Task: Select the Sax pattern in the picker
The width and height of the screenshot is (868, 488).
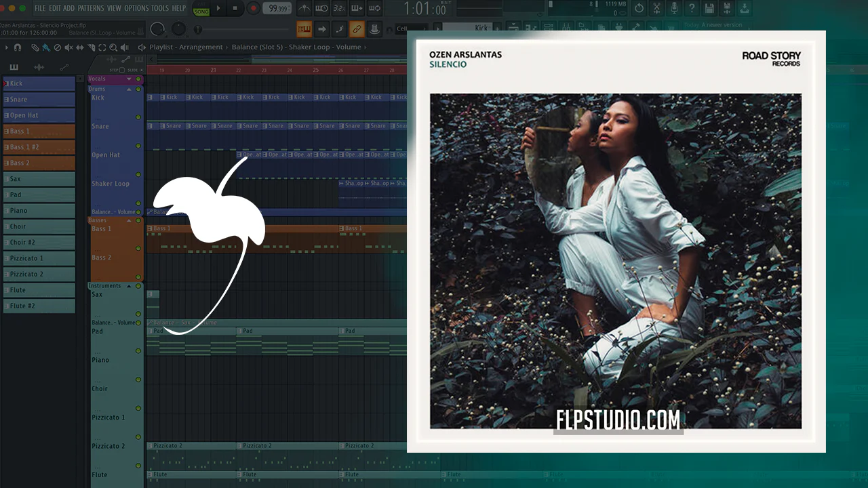Action: click(39, 179)
